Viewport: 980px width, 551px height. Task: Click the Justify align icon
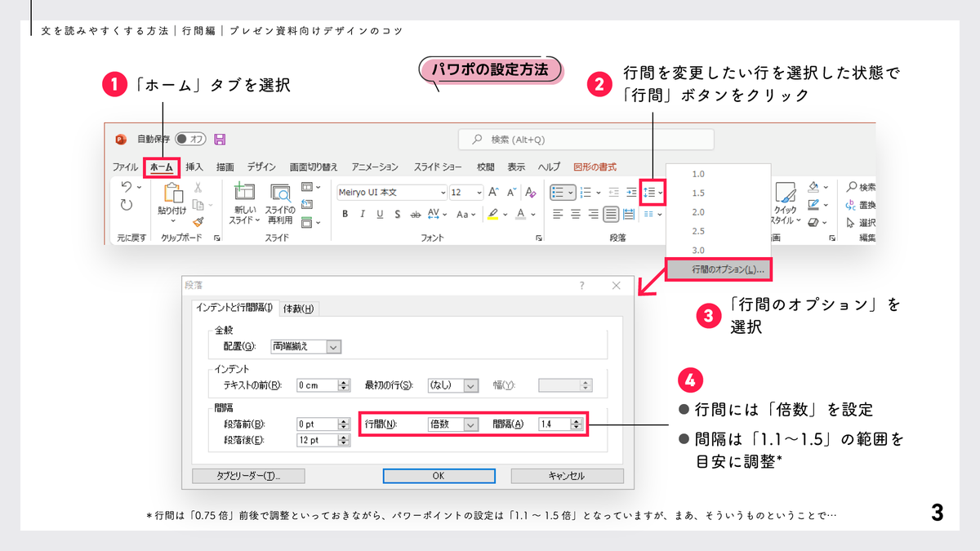coord(611,214)
